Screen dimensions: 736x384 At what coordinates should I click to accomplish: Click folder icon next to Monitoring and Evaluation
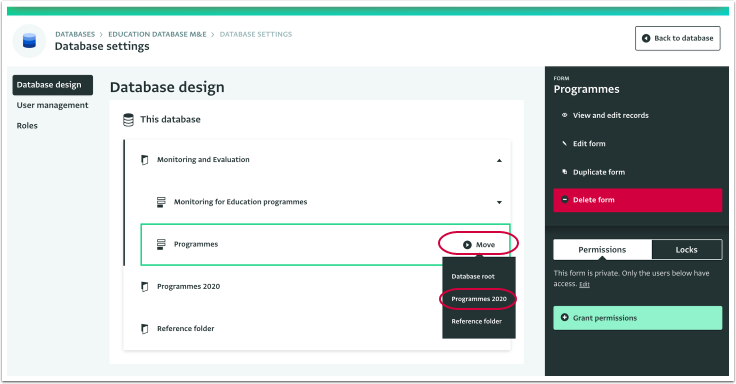[145, 160]
